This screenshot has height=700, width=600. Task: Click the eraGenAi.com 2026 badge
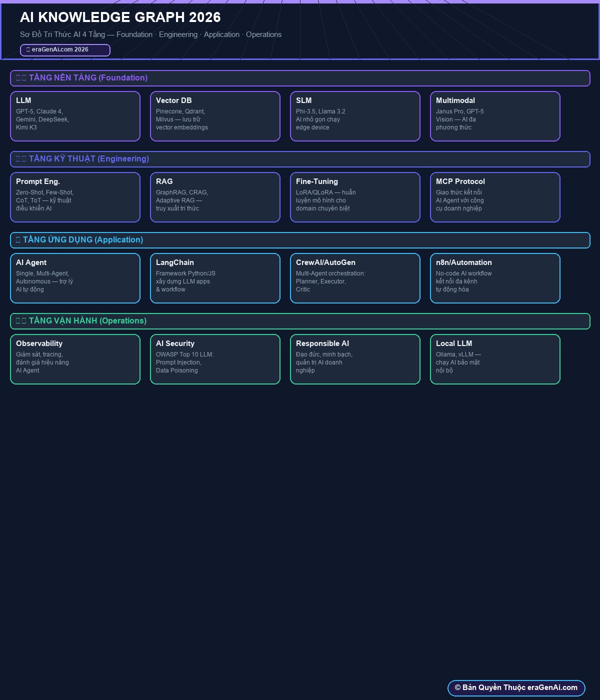point(65,50)
